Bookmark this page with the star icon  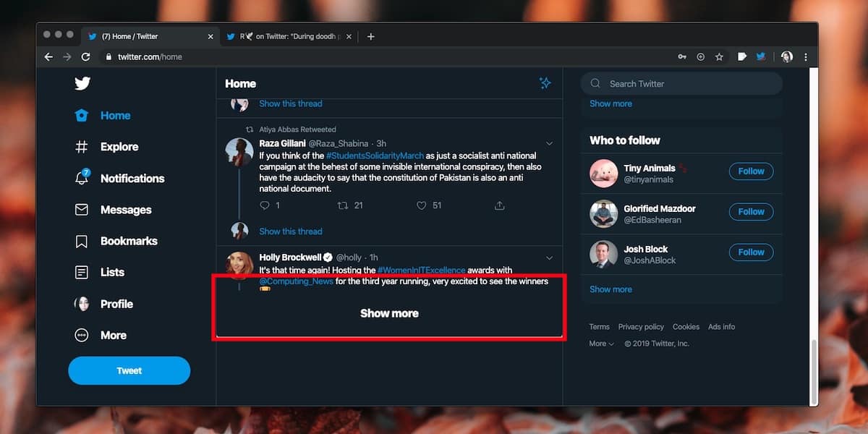[719, 56]
